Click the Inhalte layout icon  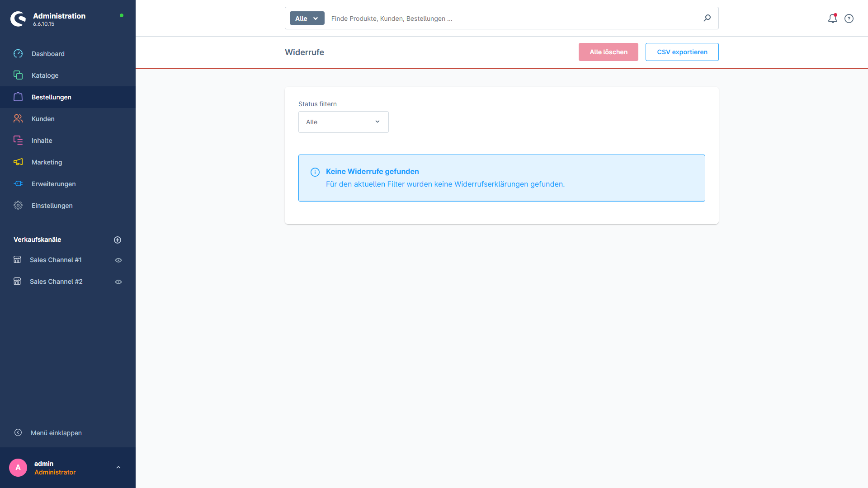(18, 141)
